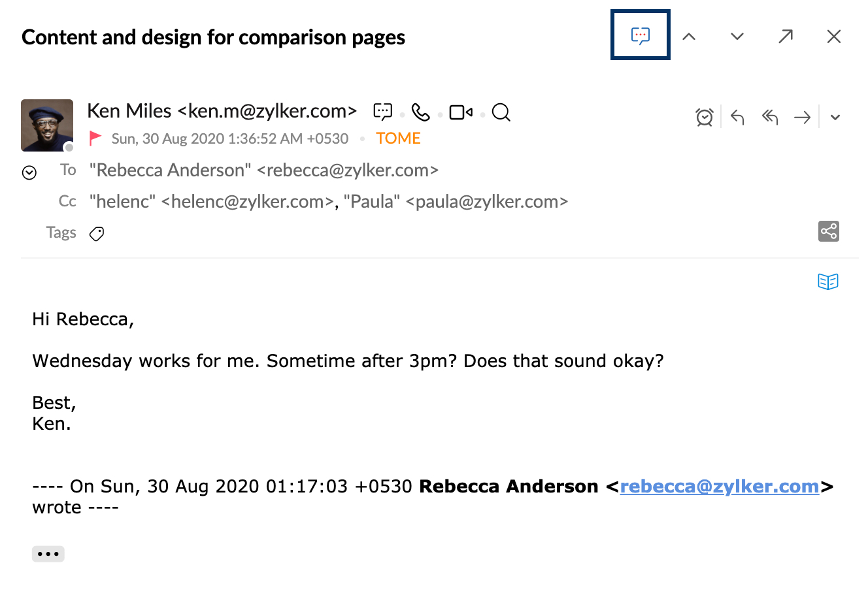Click the rebecca@zylker.com link
868x597 pixels.
720,487
